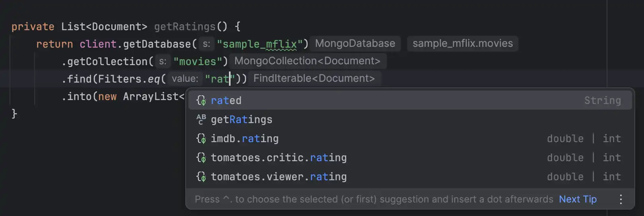Open the completion popup three-dot options menu

tap(621, 199)
